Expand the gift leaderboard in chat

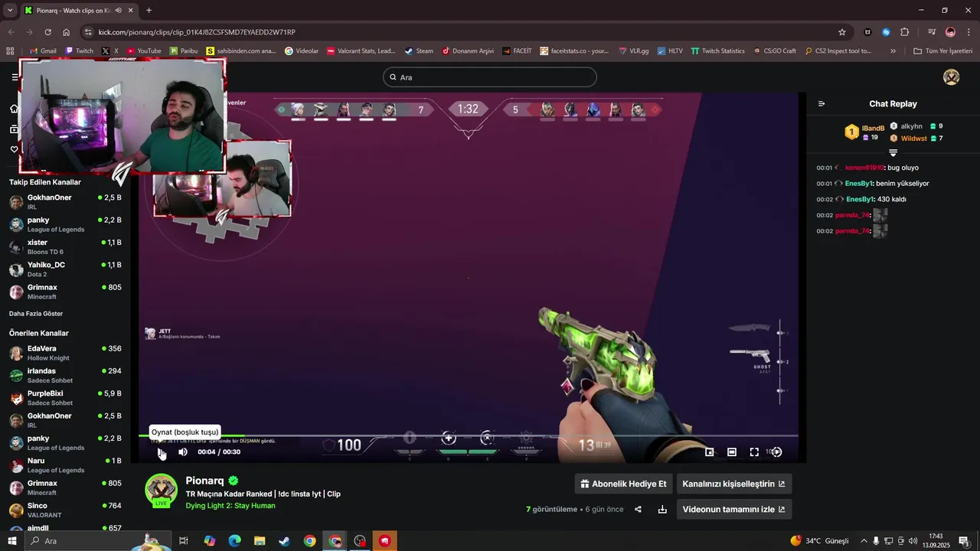click(x=893, y=153)
